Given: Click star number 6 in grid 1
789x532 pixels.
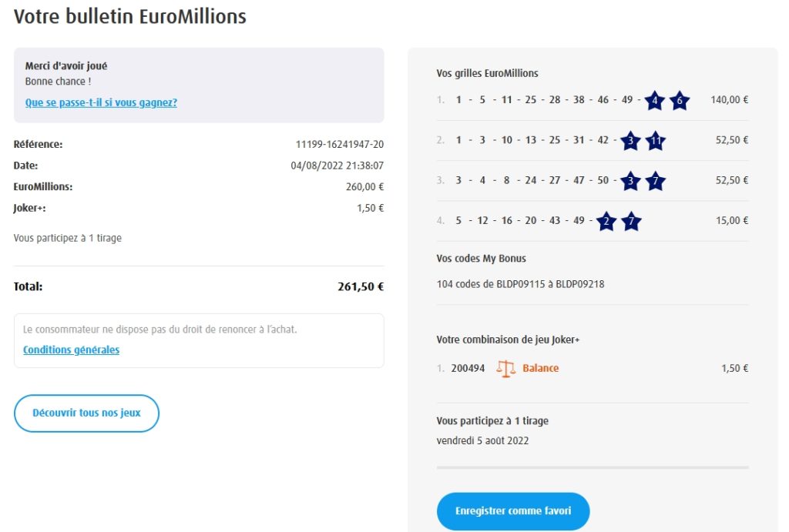Looking at the screenshot, I should [x=679, y=100].
